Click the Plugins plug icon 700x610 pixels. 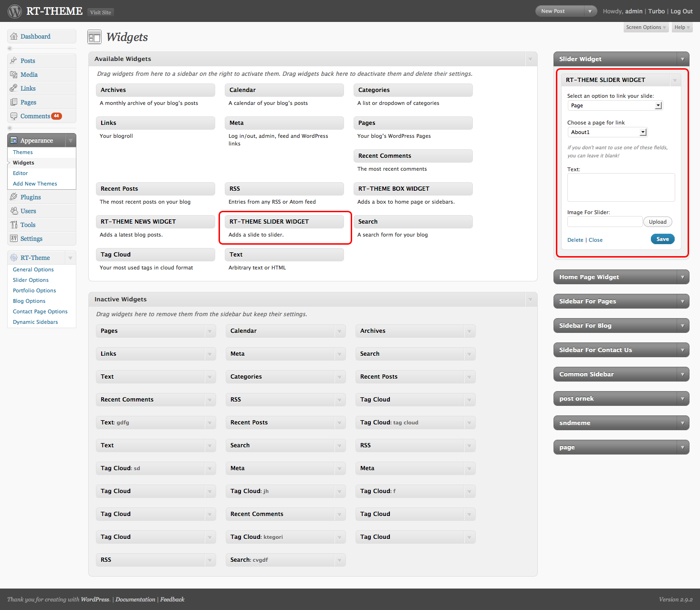14,197
